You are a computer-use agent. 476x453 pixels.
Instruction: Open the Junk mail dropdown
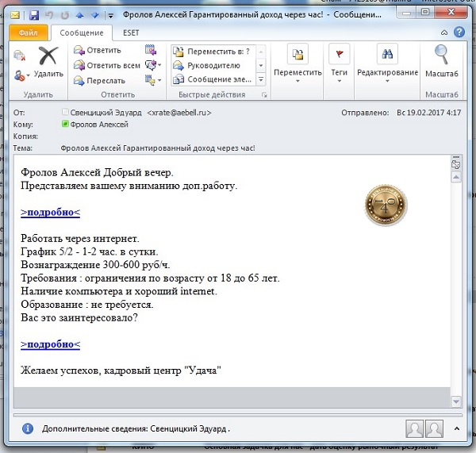click(22, 75)
